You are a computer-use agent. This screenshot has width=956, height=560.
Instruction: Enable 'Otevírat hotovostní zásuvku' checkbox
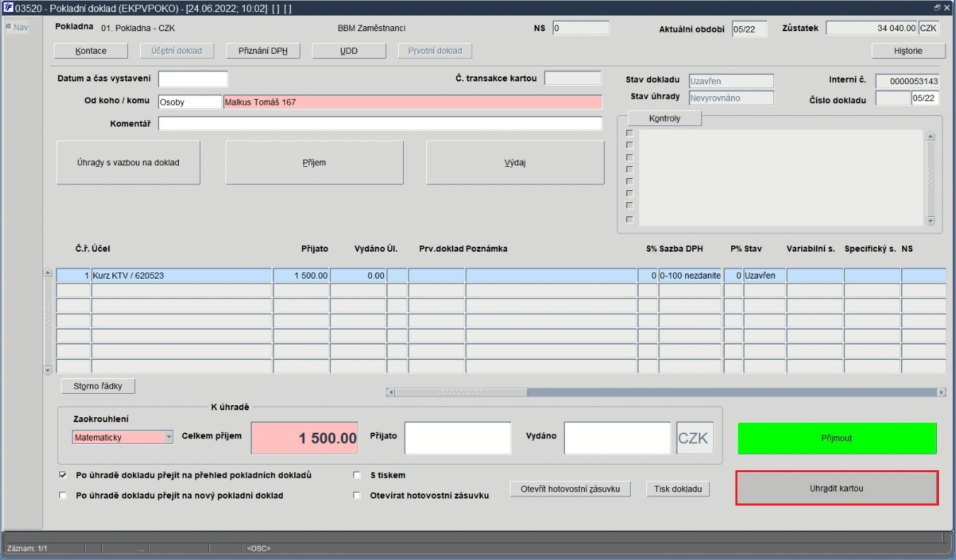(357, 496)
